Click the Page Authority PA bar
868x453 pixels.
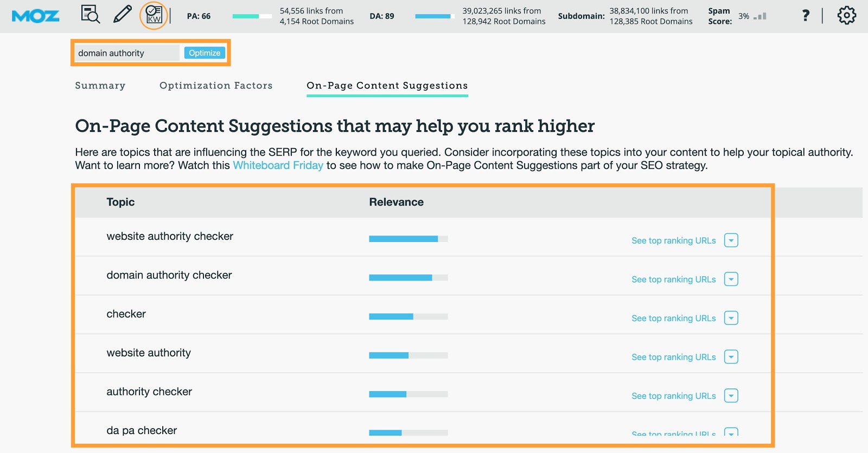(252, 16)
